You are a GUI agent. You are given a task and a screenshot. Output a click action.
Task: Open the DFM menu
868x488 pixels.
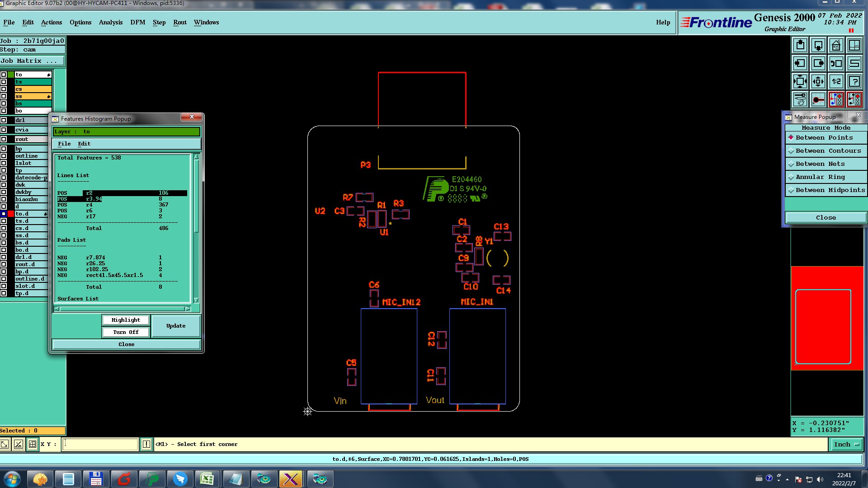[x=137, y=22]
